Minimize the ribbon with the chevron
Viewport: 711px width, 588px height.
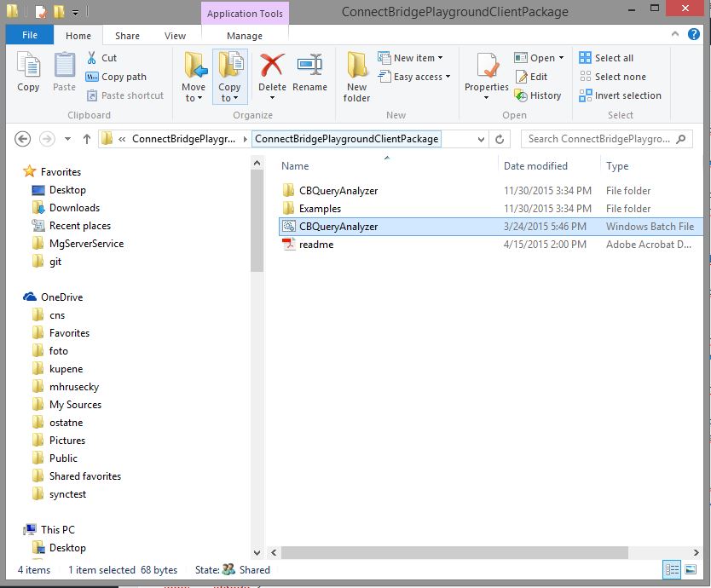[674, 34]
